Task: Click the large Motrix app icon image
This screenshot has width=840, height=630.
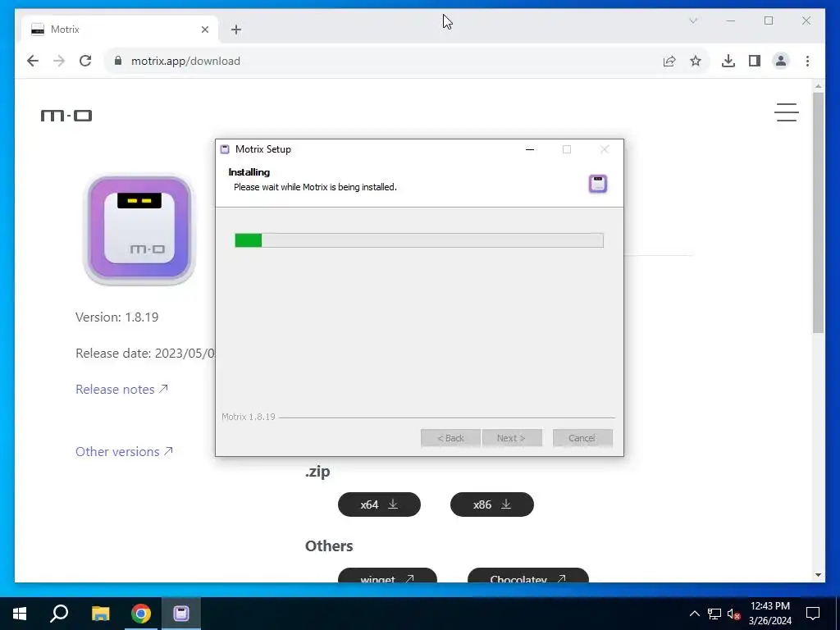Action: 139,230
